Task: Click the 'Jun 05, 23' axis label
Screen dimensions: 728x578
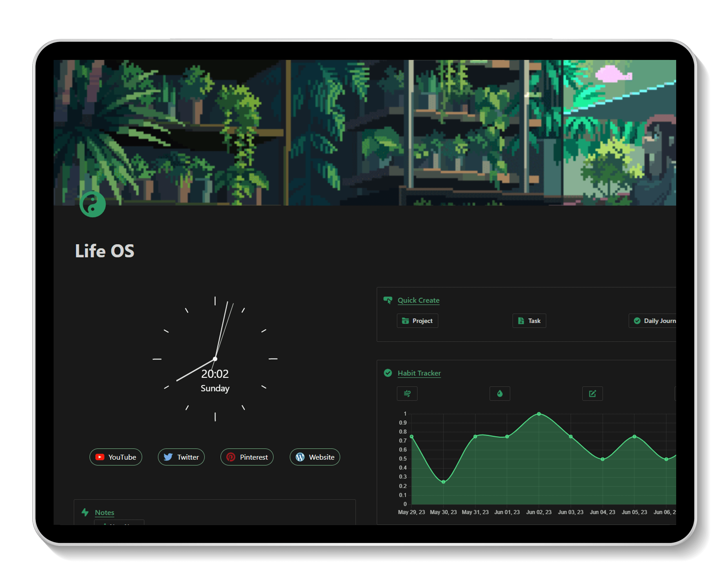Action: [634, 512]
